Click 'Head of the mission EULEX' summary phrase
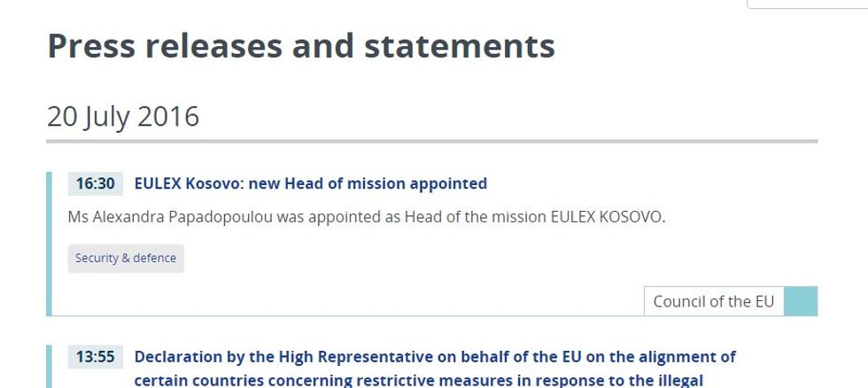This screenshot has width=868, height=388. (x=492, y=217)
